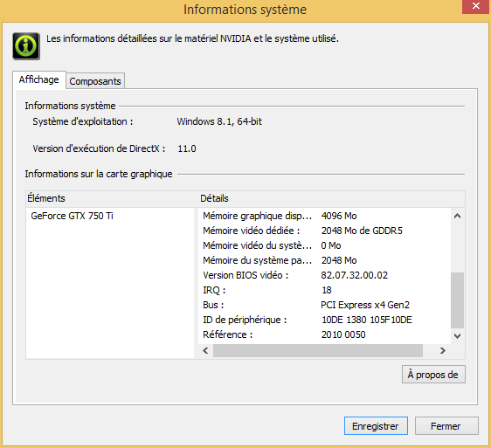Click the vertical scrollbar thumb in details
Viewport: 491px width, 448px height.
pos(457,300)
